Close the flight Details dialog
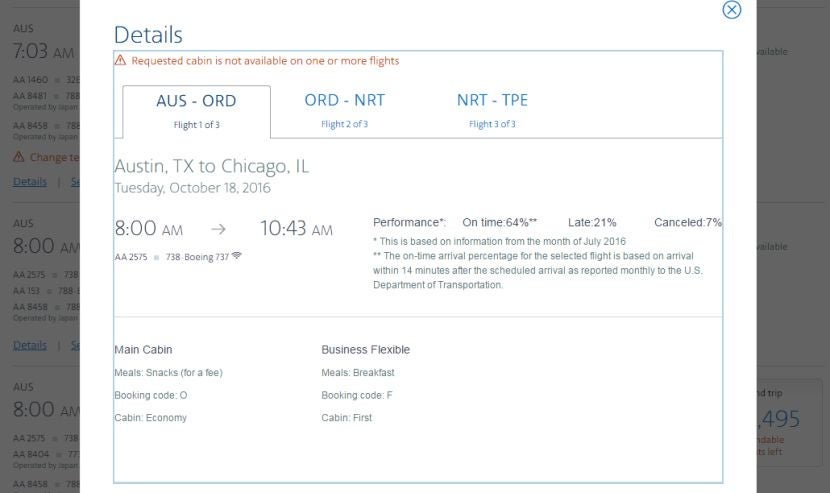Image resolution: width=830 pixels, height=493 pixels. coord(732,10)
